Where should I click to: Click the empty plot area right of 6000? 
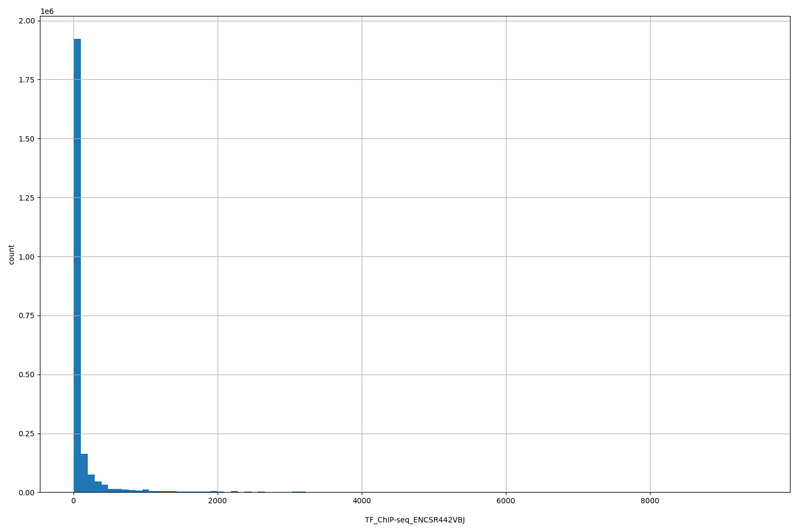pyautogui.click(x=575, y=266)
